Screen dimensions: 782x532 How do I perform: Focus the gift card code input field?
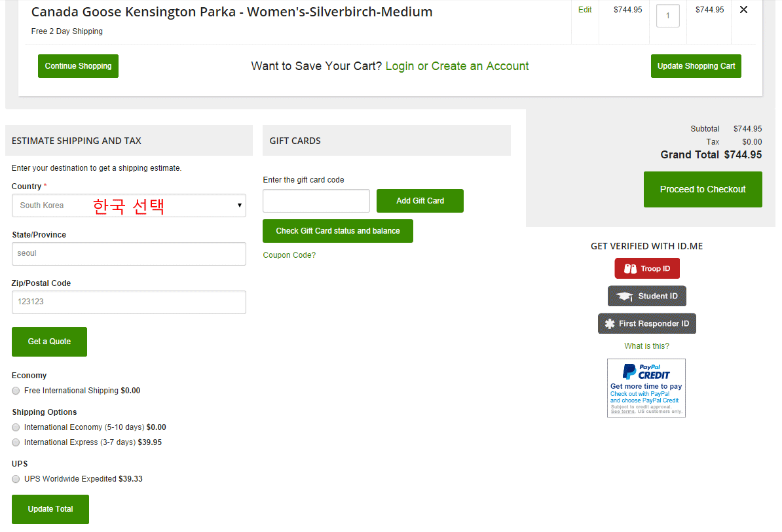(316, 201)
